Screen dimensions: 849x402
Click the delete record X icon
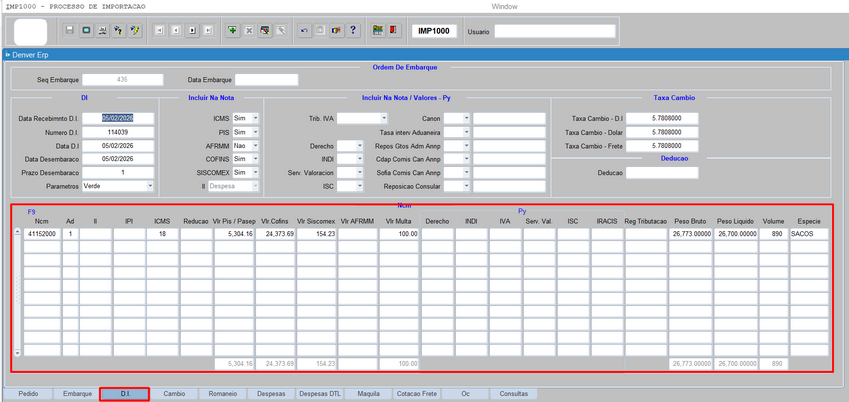point(248,31)
